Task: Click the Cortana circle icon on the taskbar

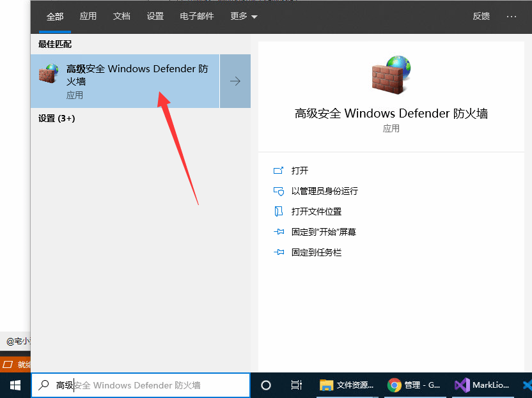Action: pyautogui.click(x=266, y=385)
